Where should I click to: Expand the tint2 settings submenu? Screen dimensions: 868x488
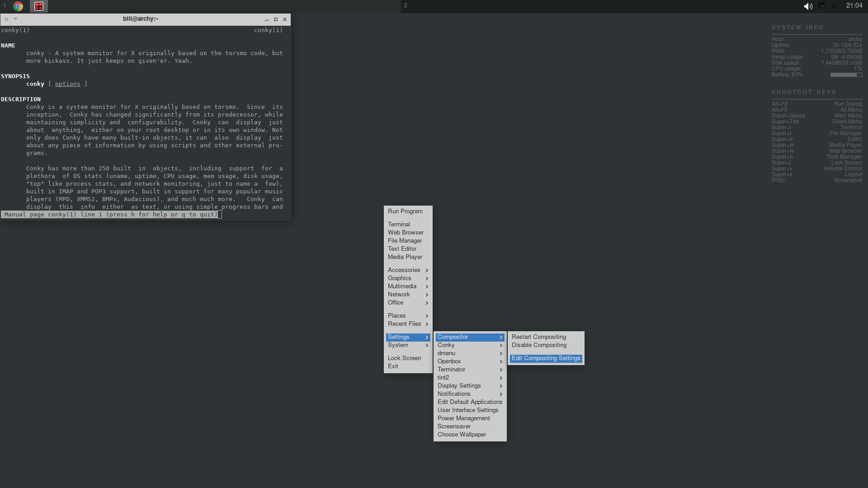click(x=470, y=378)
